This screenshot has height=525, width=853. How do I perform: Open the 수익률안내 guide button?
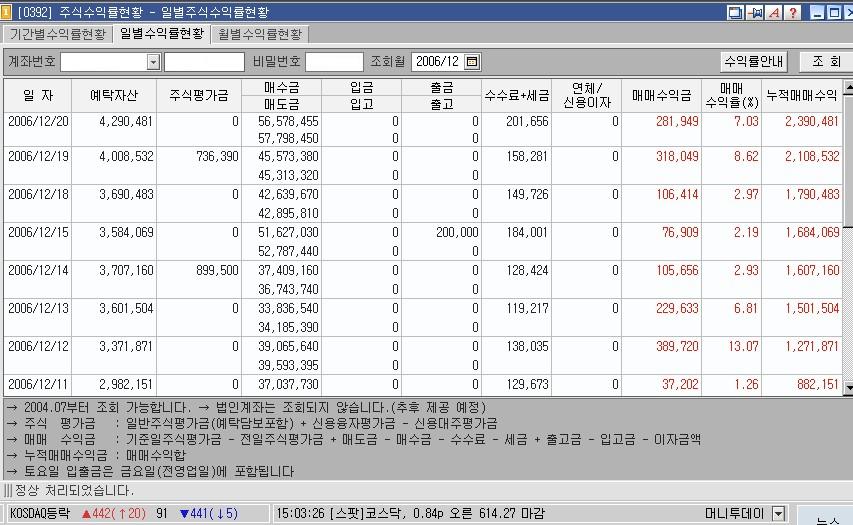click(x=755, y=62)
